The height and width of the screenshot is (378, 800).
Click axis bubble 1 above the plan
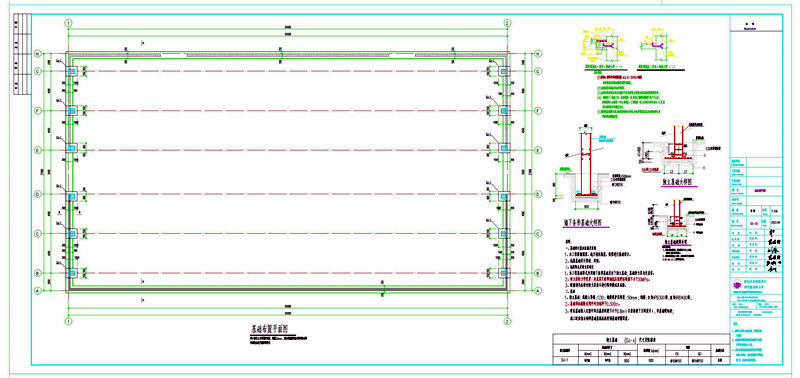click(68, 23)
